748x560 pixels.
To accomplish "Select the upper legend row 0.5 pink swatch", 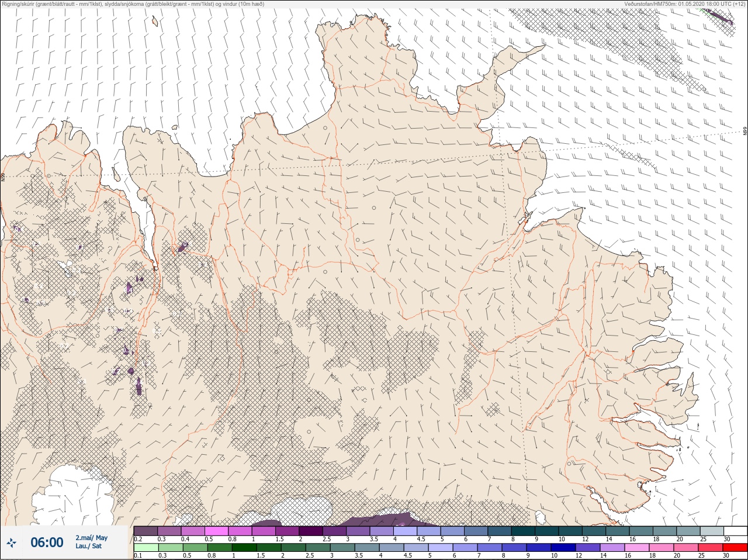I will 217,531.
